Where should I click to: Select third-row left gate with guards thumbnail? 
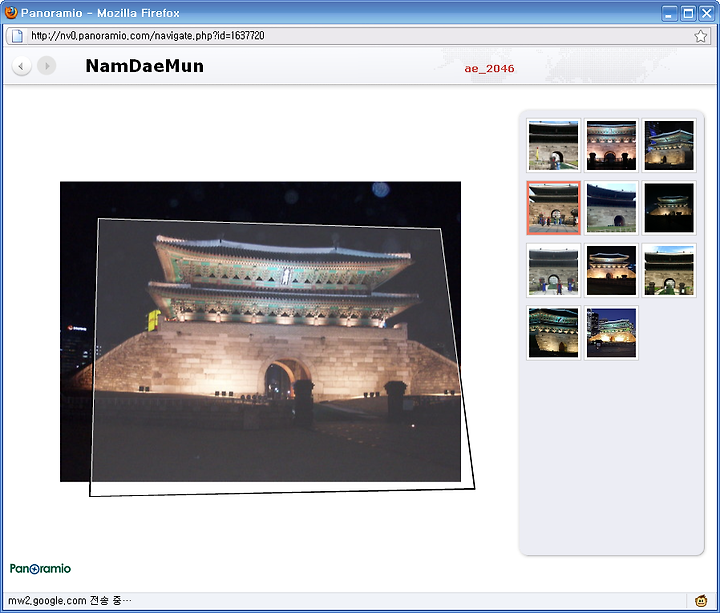553,270
